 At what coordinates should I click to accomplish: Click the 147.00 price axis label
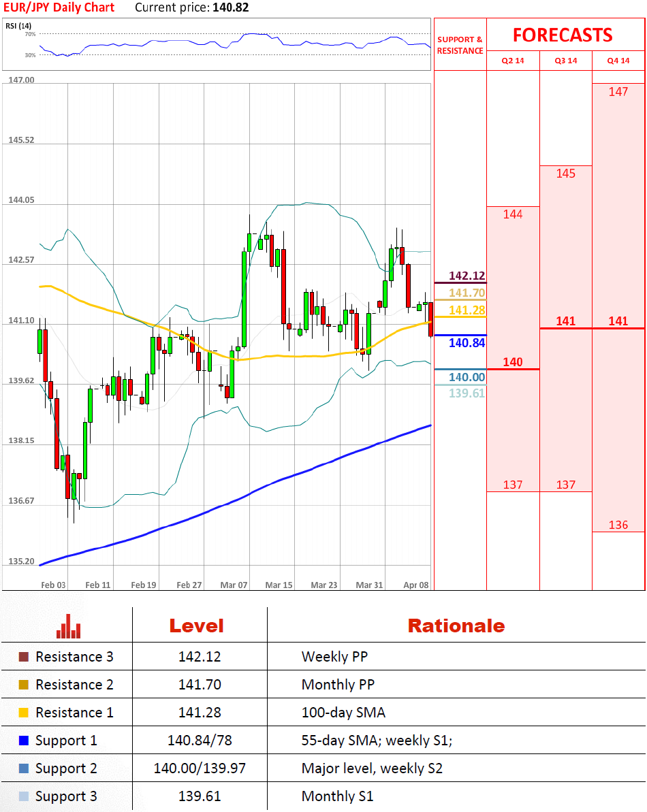(21, 80)
